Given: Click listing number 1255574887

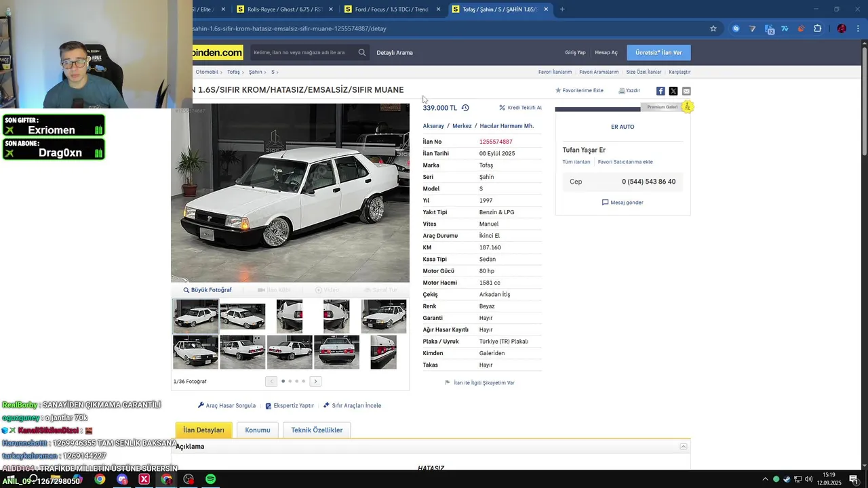Looking at the screenshot, I should tap(496, 142).
